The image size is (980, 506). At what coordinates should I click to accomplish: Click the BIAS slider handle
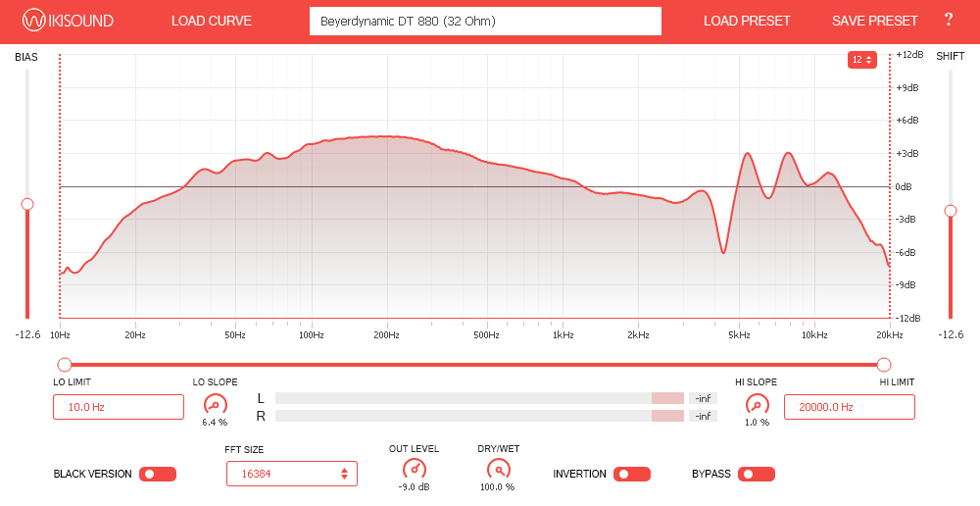(x=27, y=204)
